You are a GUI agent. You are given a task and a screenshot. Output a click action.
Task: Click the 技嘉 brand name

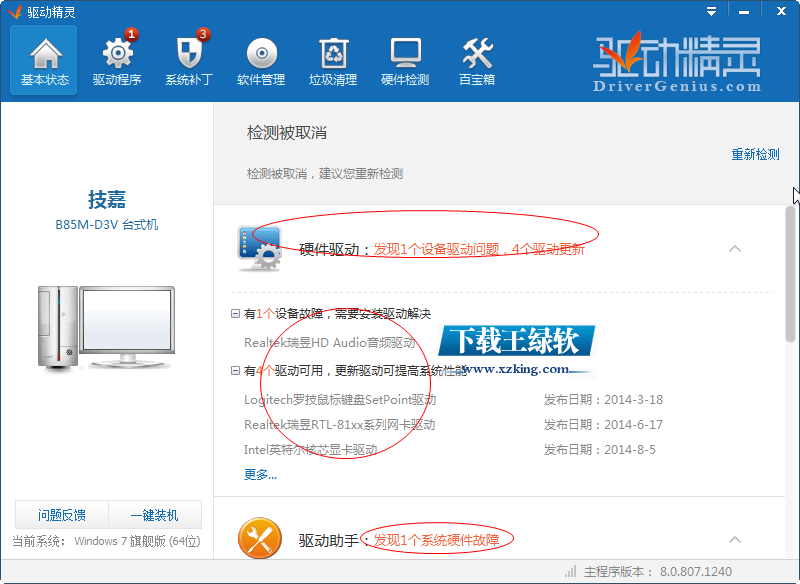107,199
